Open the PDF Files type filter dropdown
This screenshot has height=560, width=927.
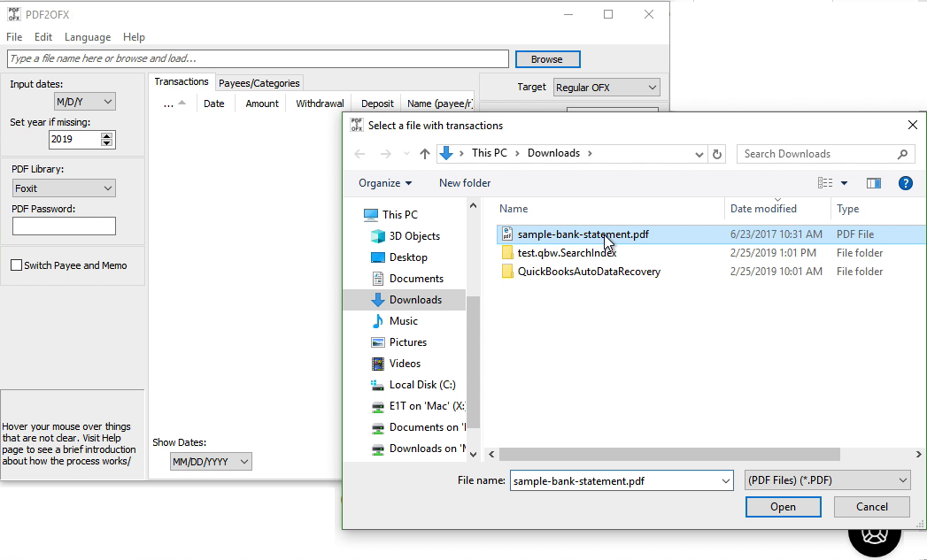(x=827, y=480)
